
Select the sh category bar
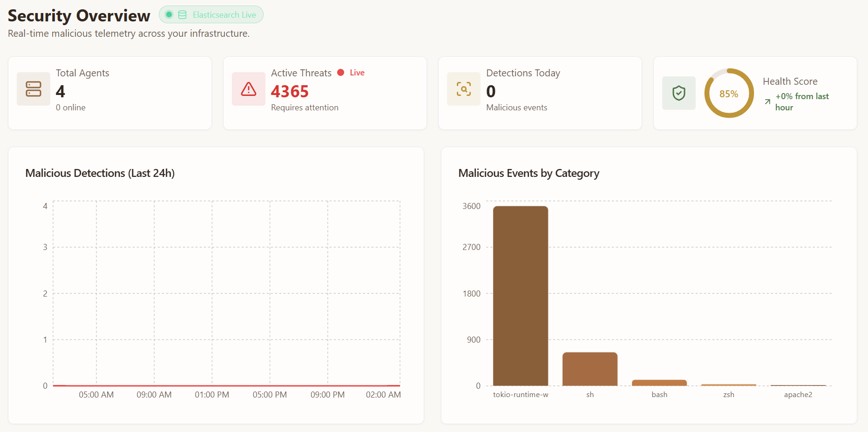point(590,369)
